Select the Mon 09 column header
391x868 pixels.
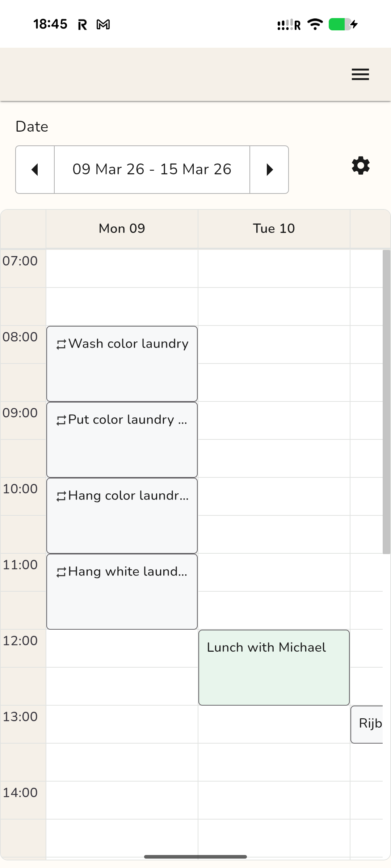point(122,228)
